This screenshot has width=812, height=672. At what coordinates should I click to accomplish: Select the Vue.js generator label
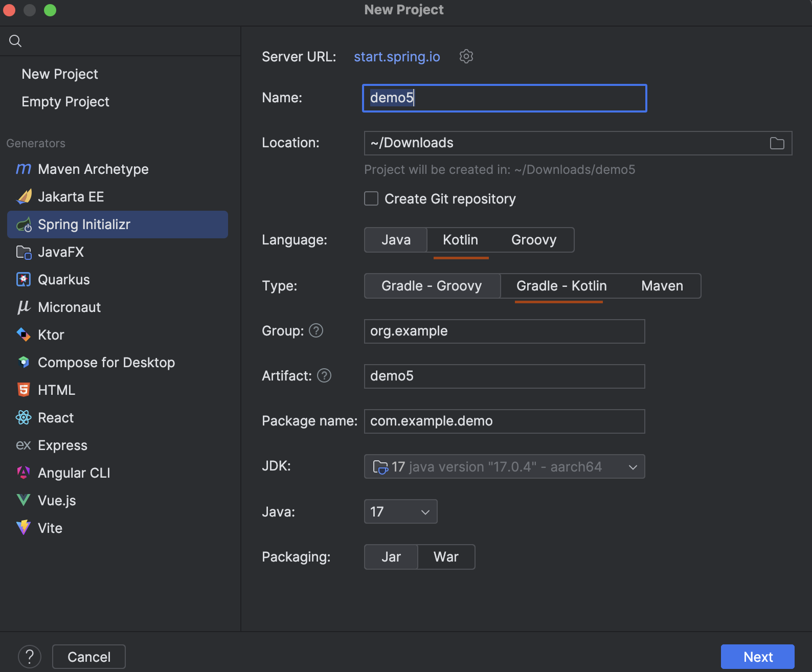click(x=57, y=500)
